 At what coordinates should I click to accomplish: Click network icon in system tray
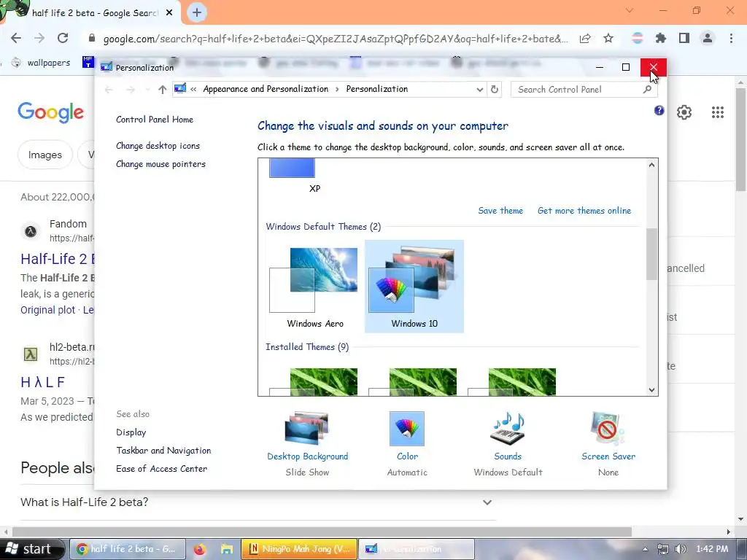pos(662,549)
